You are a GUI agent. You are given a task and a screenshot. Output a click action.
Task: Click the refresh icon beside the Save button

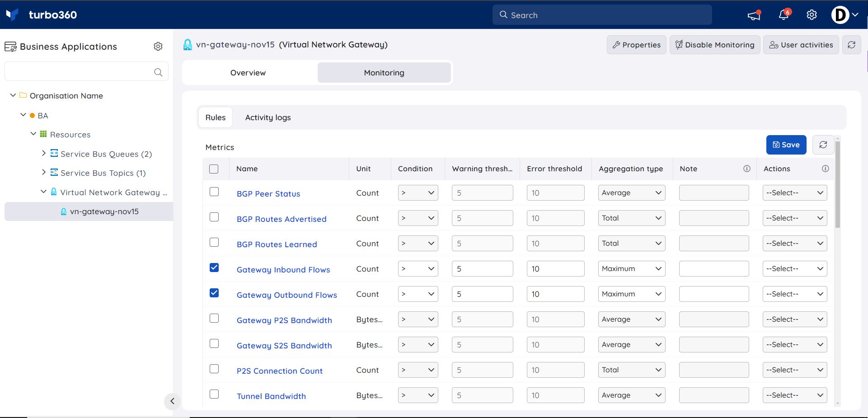coord(823,145)
